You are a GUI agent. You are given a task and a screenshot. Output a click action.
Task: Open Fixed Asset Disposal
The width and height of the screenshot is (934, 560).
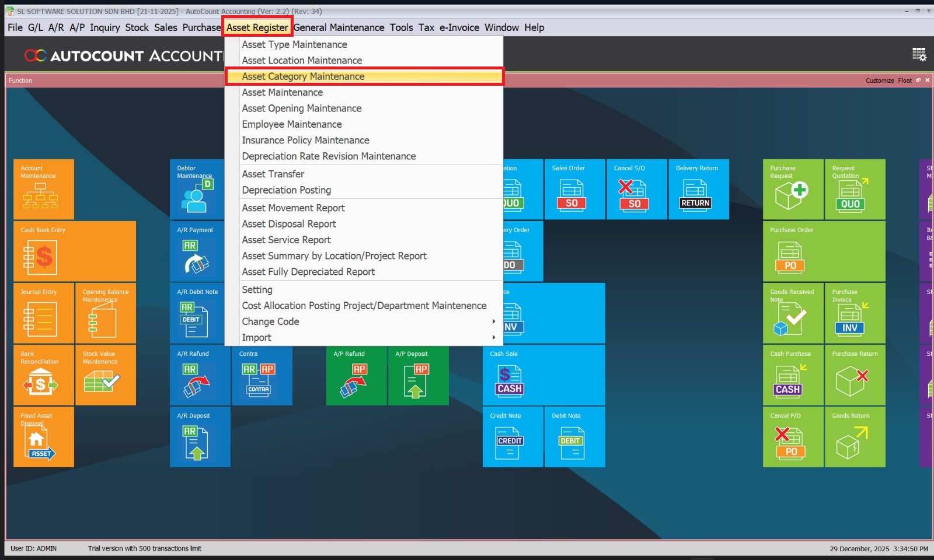(x=44, y=437)
